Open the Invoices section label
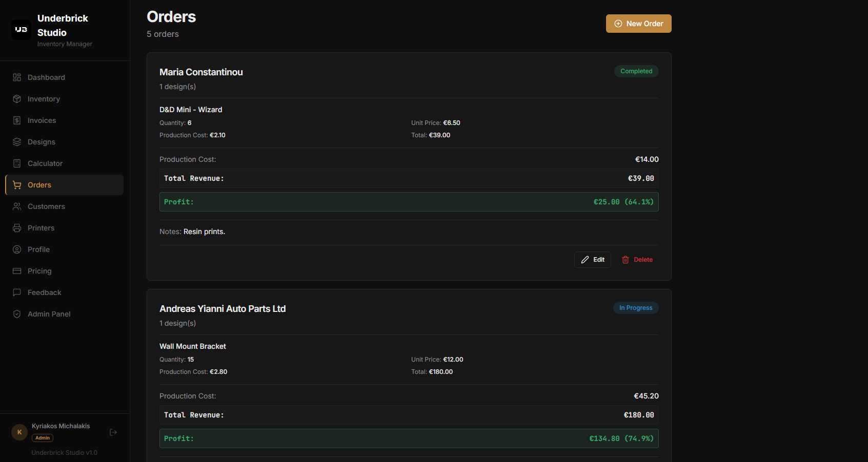Viewport: 868px width, 462px height. pyautogui.click(x=42, y=120)
